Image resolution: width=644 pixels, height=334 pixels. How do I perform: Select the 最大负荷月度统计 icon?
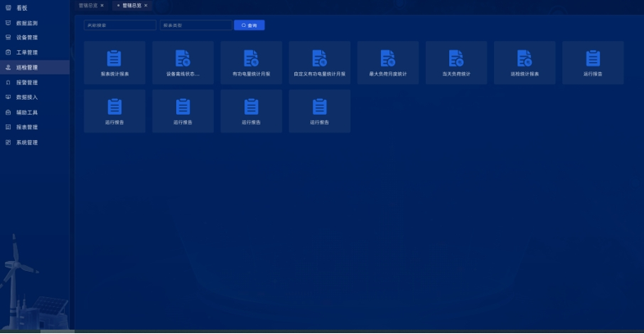388,58
